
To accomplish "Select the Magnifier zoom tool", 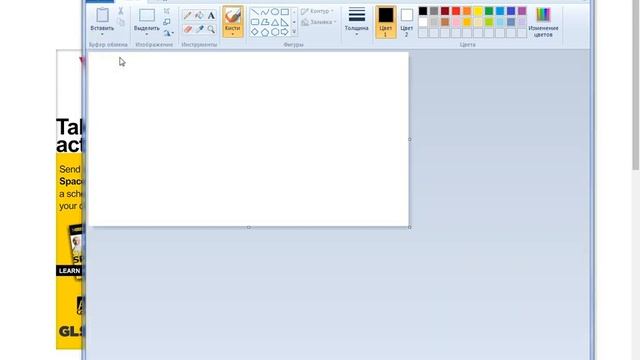I will click(211, 29).
